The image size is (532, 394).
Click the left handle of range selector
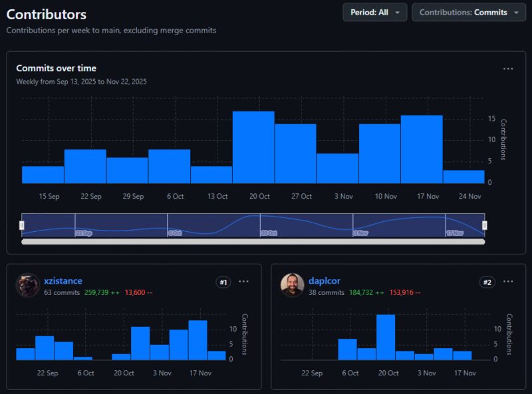pos(22,225)
